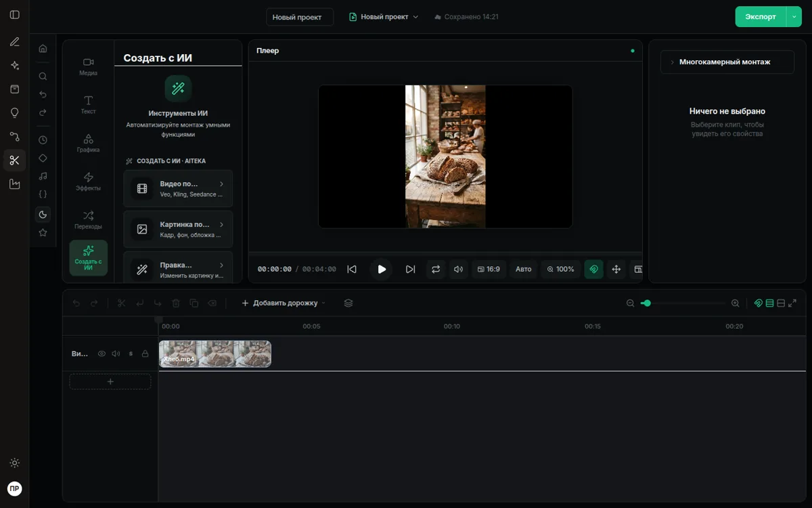Image resolution: width=812 pixels, height=508 pixels.
Task: Switch to the Графика tab
Action: pos(88,143)
